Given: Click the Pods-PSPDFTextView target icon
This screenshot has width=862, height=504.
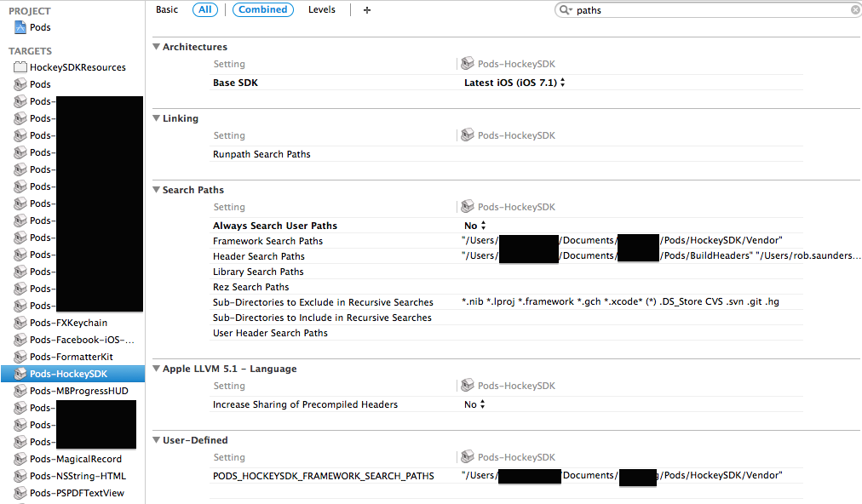Looking at the screenshot, I should point(20,493).
